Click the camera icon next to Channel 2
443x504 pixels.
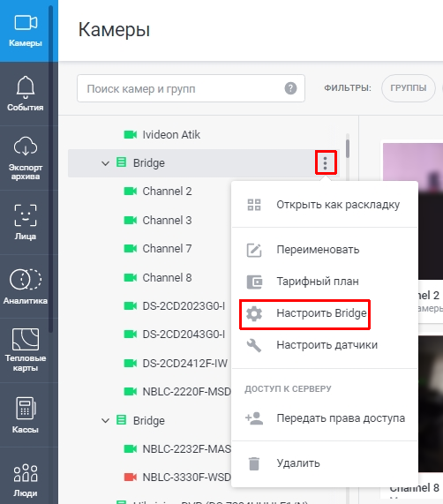tap(131, 192)
